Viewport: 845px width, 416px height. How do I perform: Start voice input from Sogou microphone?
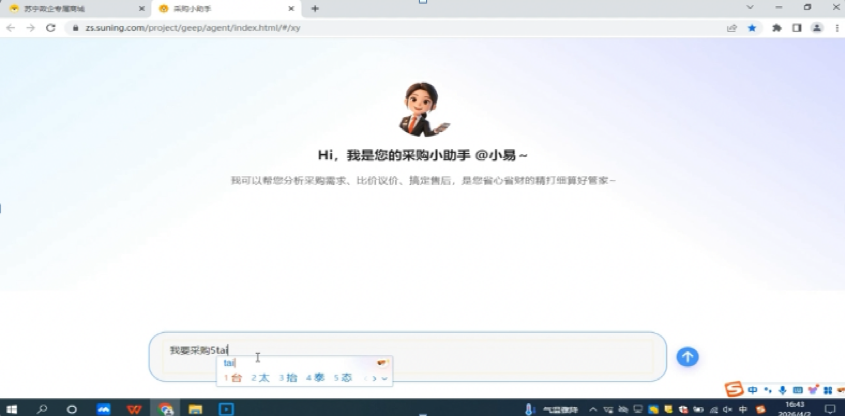(782, 390)
